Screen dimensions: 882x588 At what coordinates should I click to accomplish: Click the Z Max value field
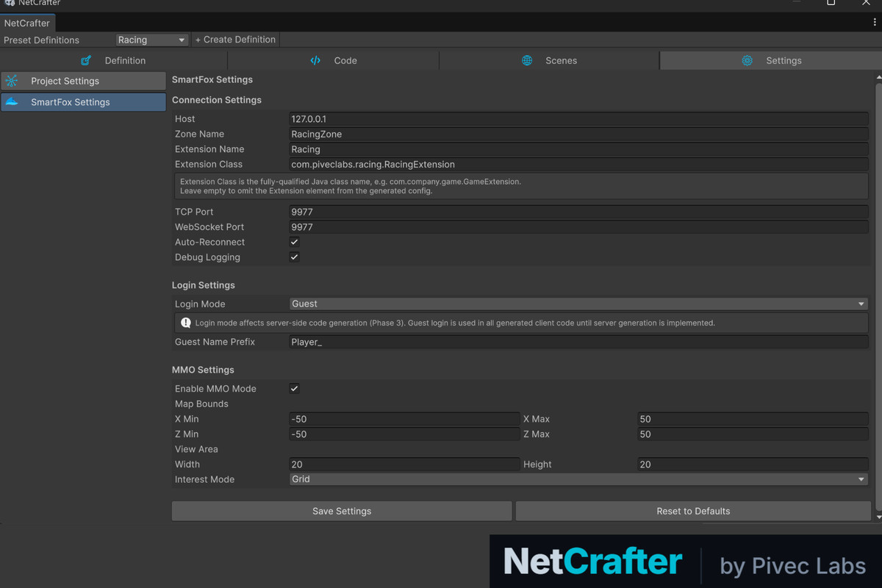point(753,434)
